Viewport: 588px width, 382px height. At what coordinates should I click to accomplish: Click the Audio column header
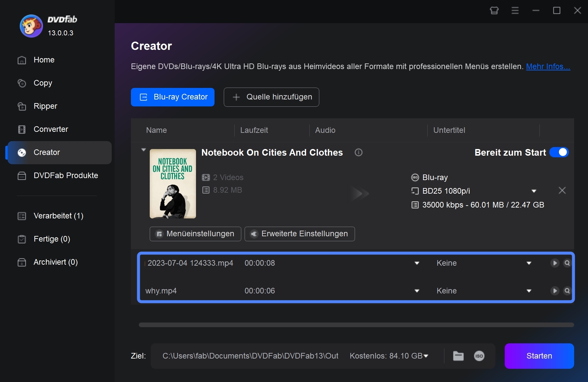[325, 130]
